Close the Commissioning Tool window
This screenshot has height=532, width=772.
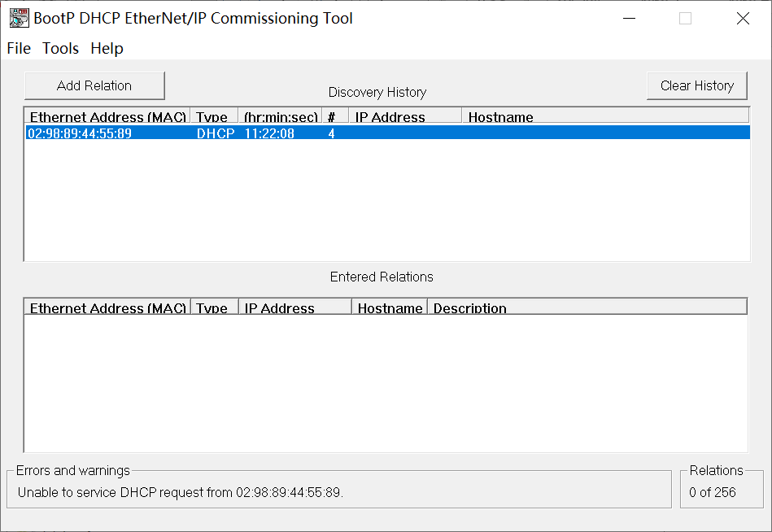(x=743, y=19)
